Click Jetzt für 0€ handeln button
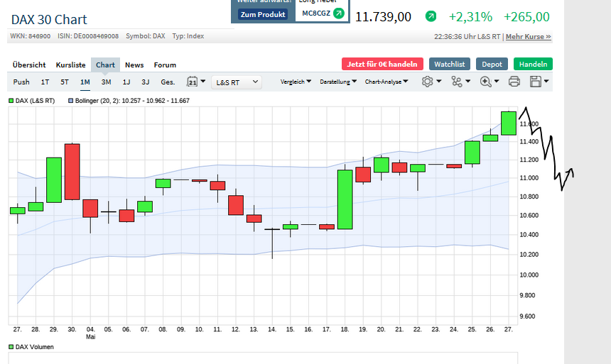This screenshot has width=611, height=364. click(382, 64)
